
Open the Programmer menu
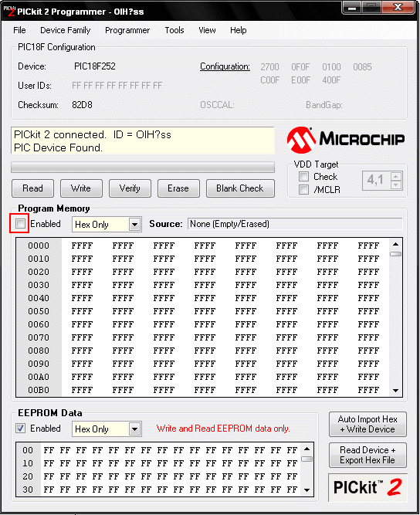127,30
